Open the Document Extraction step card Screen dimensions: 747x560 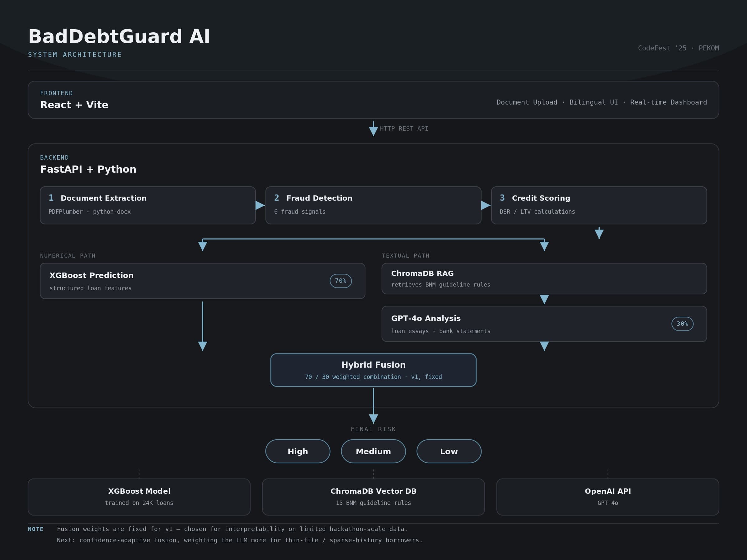tap(148, 205)
